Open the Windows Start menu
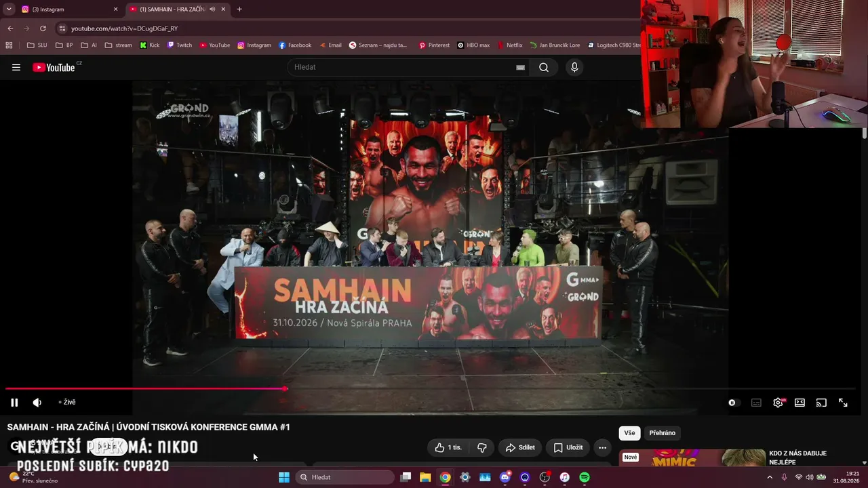Viewport: 868px width, 488px height. coord(284,477)
